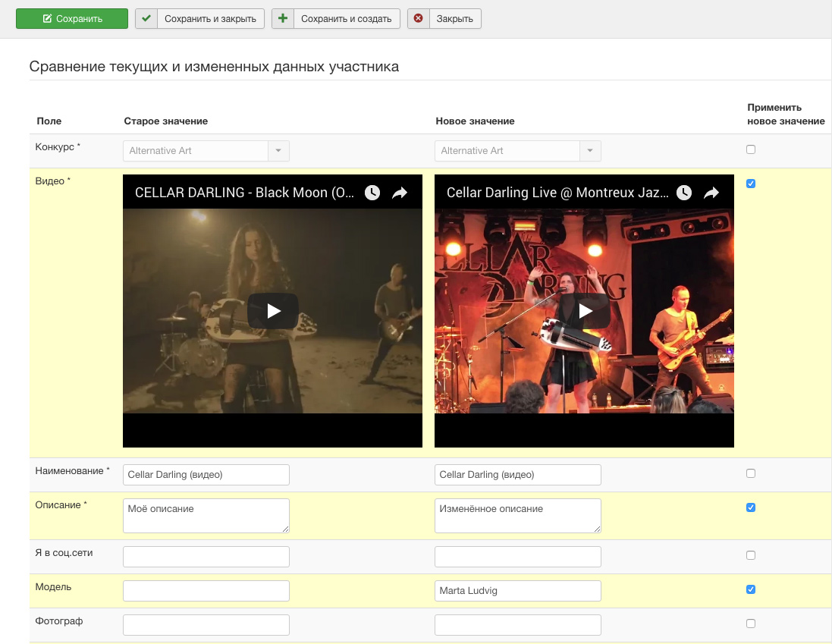This screenshot has height=644, width=832.
Task: Click the Закрыть label
Action: tap(455, 18)
